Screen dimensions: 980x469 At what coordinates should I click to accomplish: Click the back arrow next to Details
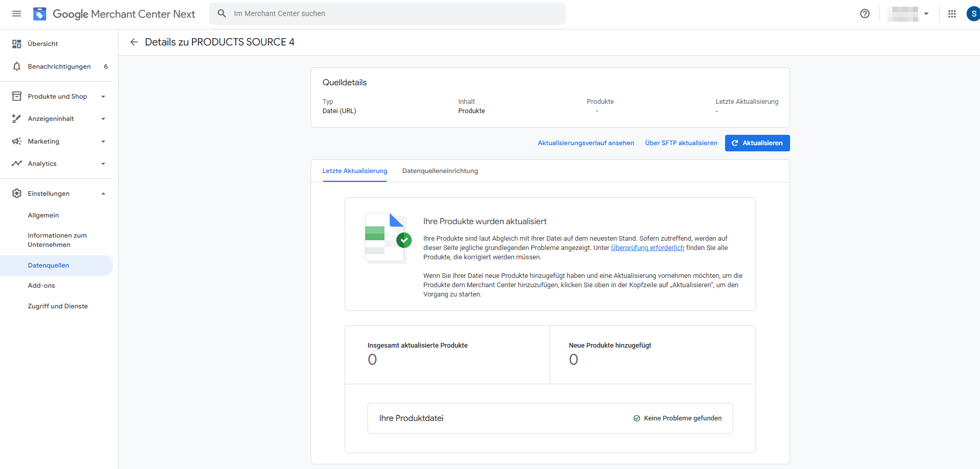pos(134,42)
